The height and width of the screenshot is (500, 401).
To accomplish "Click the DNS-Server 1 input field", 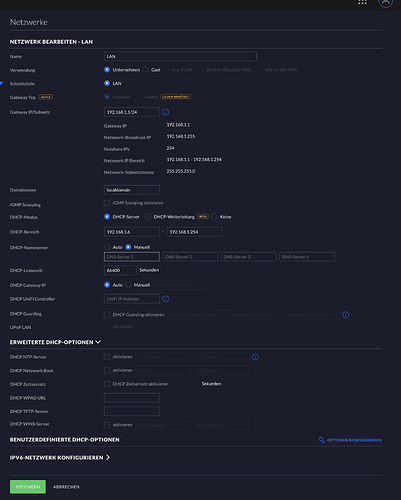I will 132,257.
